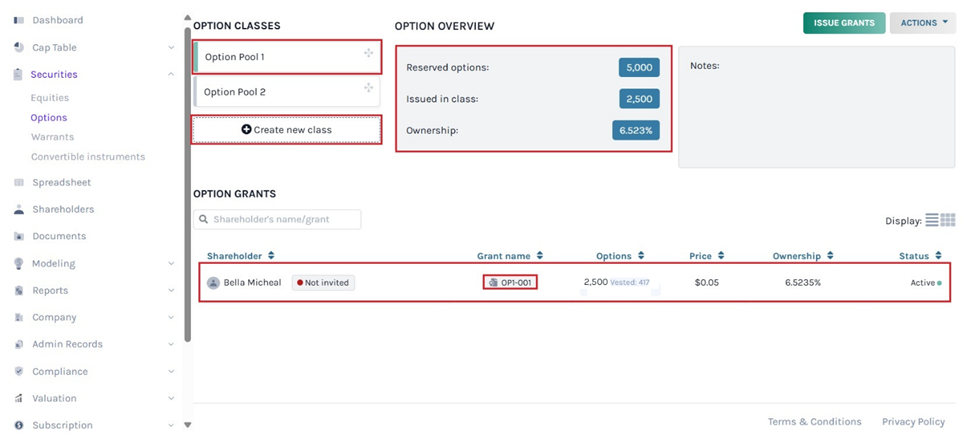Click the Documents folder icon

point(19,236)
